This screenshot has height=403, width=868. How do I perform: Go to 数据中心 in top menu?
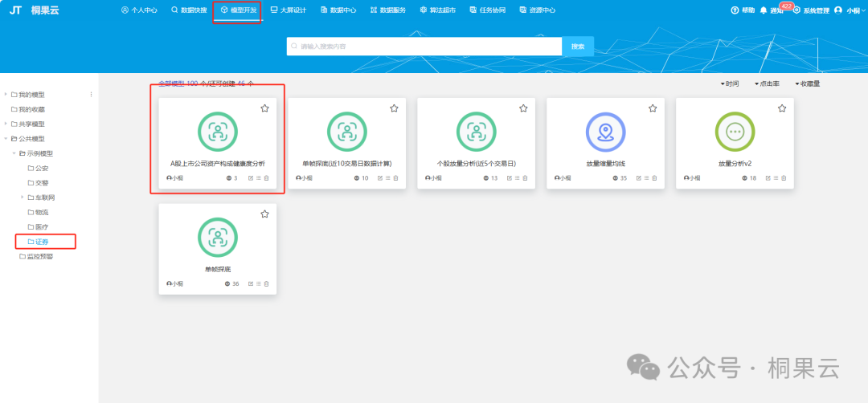click(x=338, y=10)
